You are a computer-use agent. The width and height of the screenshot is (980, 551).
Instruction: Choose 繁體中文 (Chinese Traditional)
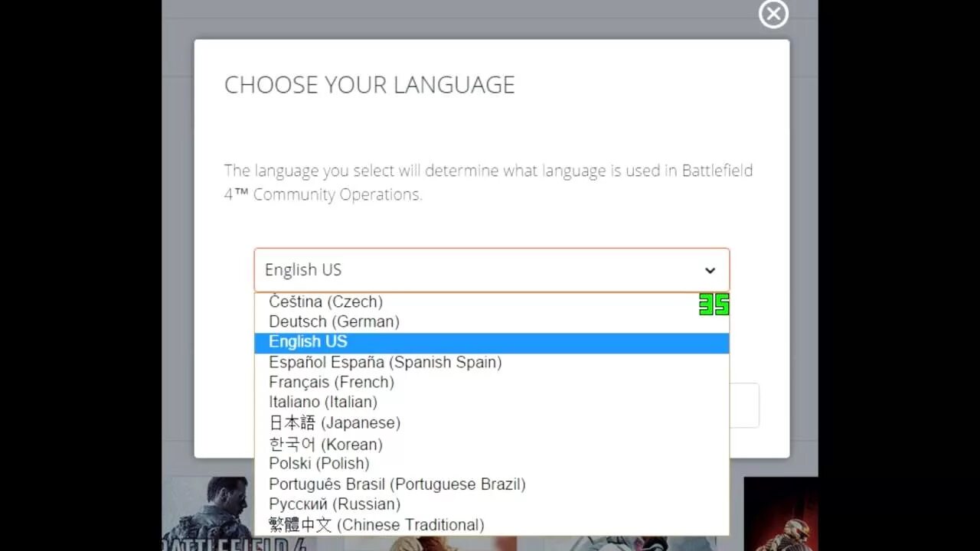tap(492, 525)
